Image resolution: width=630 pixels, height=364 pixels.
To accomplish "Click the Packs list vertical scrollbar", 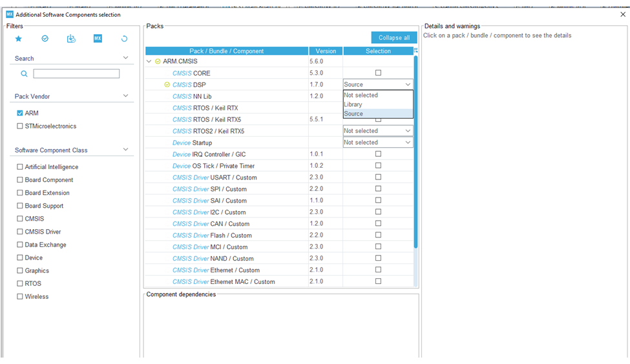I will tap(415, 152).
